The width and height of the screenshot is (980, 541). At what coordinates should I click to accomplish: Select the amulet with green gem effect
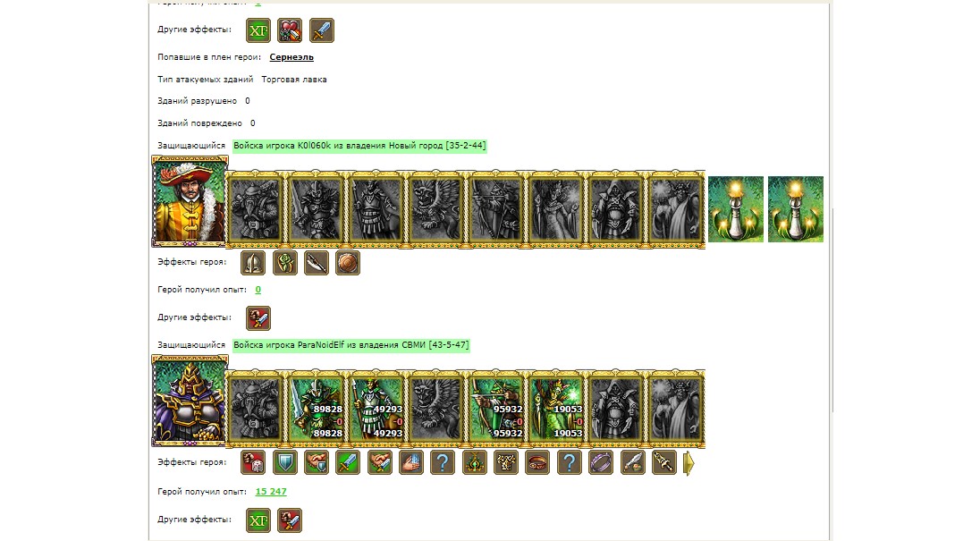[475, 463]
